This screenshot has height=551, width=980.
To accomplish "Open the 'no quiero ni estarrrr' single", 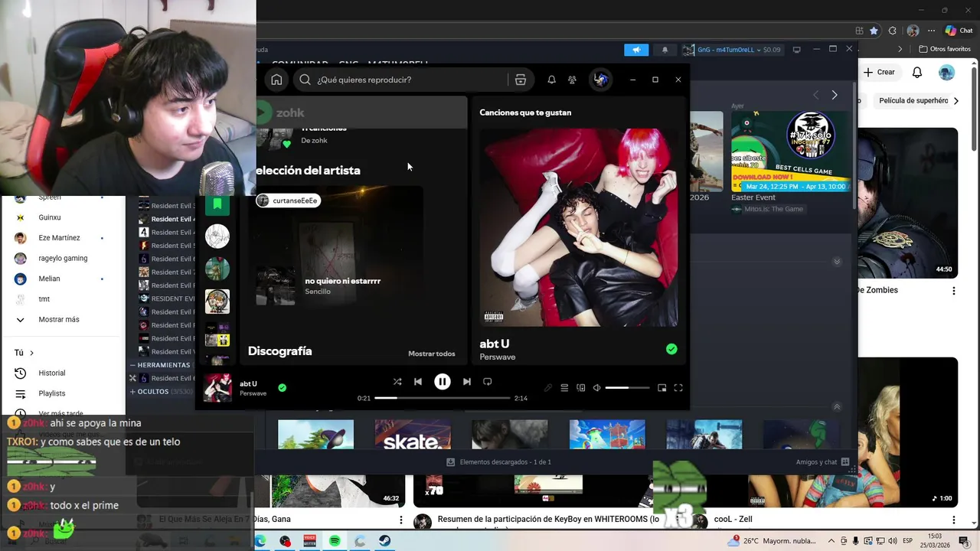I will [342, 281].
